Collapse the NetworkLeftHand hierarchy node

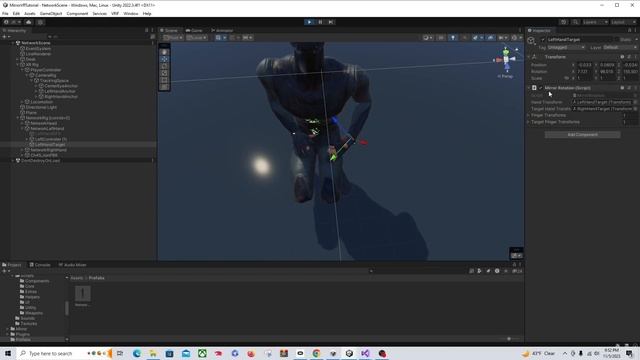22,129
